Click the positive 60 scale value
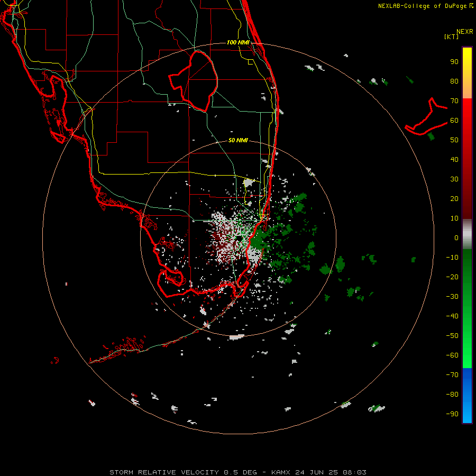The height and width of the screenshot is (476, 476). tap(454, 120)
